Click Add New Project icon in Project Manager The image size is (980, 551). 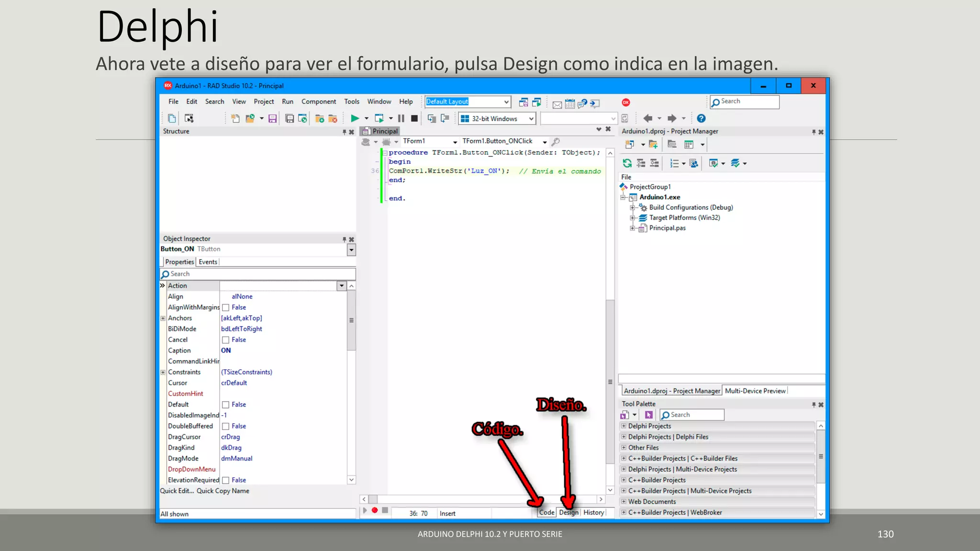(x=630, y=144)
